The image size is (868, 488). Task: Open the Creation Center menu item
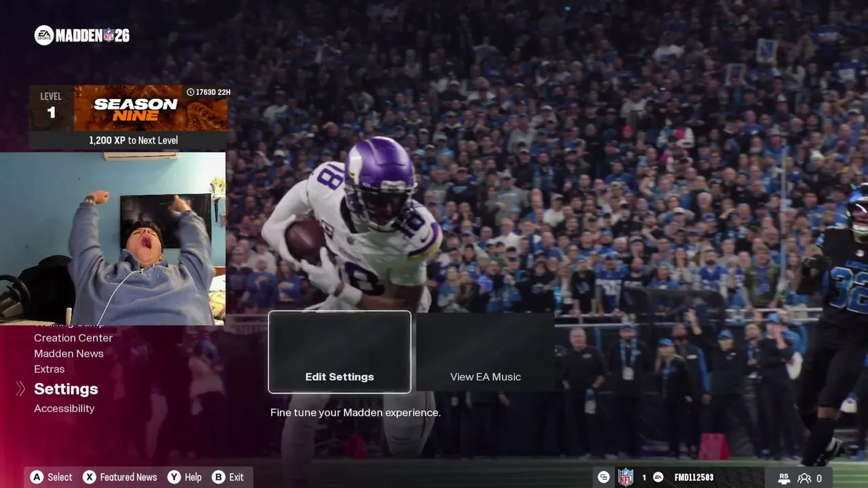(x=73, y=338)
